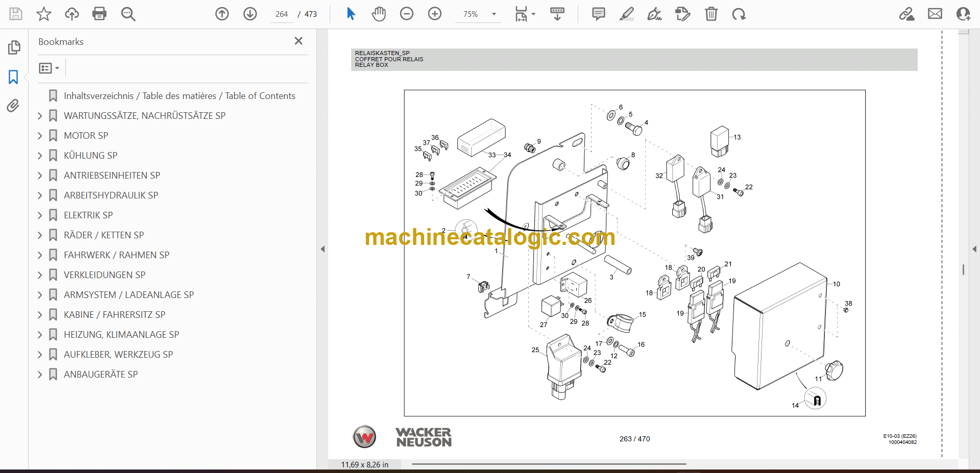Click the page number input field
This screenshot has height=473, width=980.
pos(282,14)
